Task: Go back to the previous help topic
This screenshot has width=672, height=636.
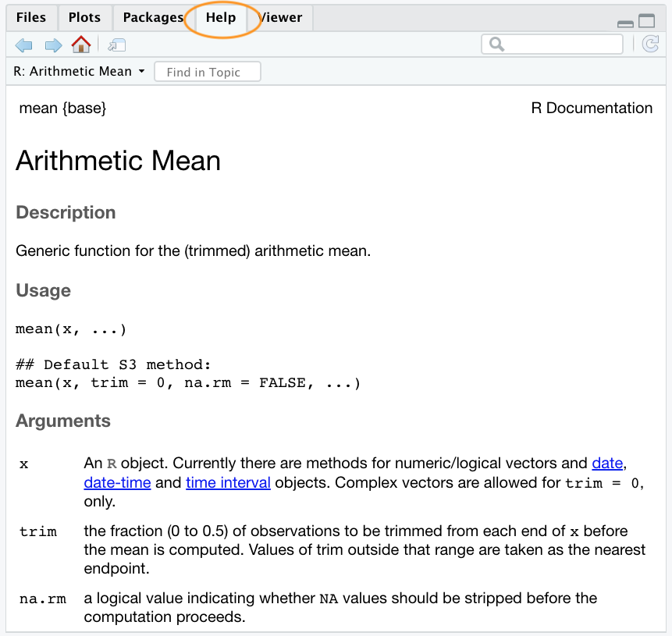Action: coord(23,45)
